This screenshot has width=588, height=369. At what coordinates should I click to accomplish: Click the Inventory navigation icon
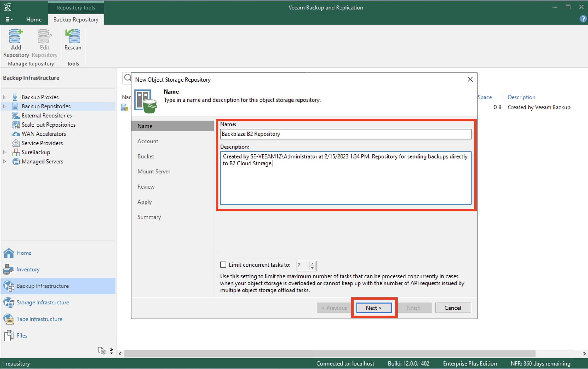(x=9, y=270)
